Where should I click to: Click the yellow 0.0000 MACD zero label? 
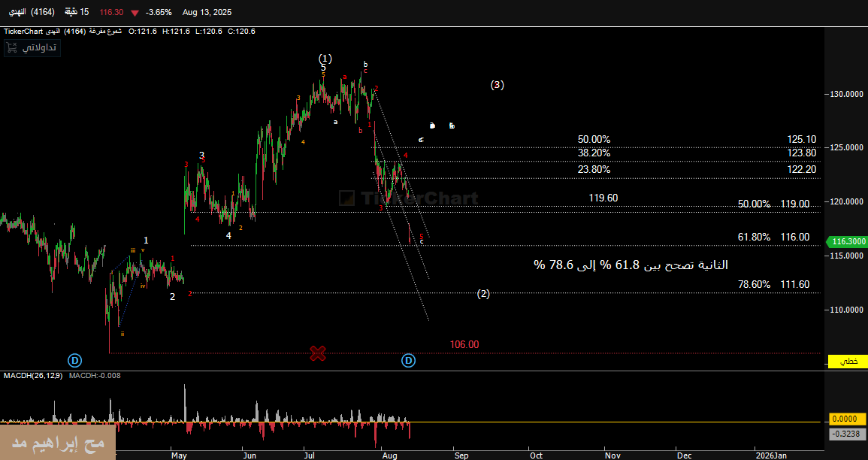(x=848, y=419)
